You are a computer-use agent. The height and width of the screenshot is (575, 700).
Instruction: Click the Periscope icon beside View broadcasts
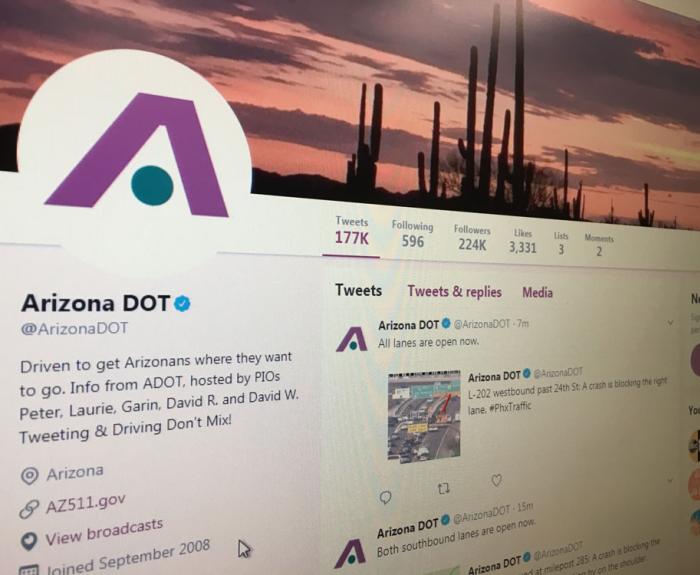(x=29, y=541)
